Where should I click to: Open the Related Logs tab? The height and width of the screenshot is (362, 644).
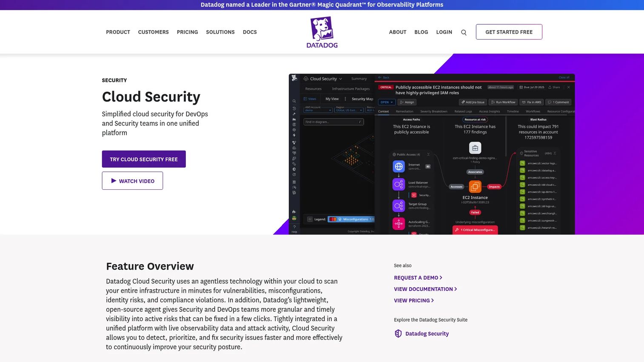pos(463,111)
